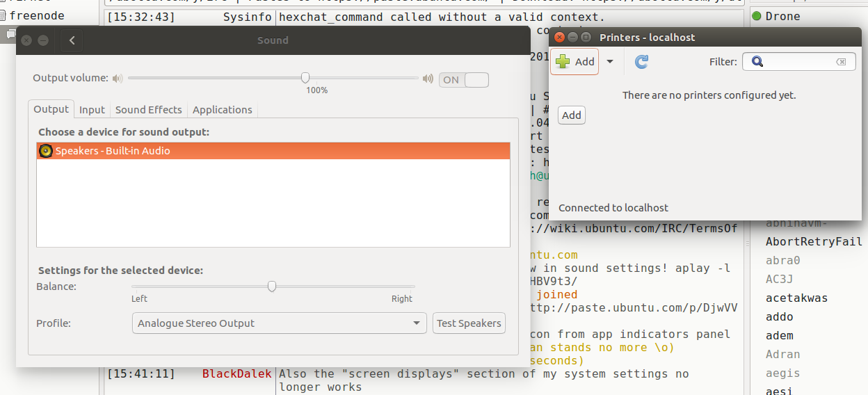The width and height of the screenshot is (868, 395).
Task: Open the Add printer dropdown arrow
Action: pos(610,62)
